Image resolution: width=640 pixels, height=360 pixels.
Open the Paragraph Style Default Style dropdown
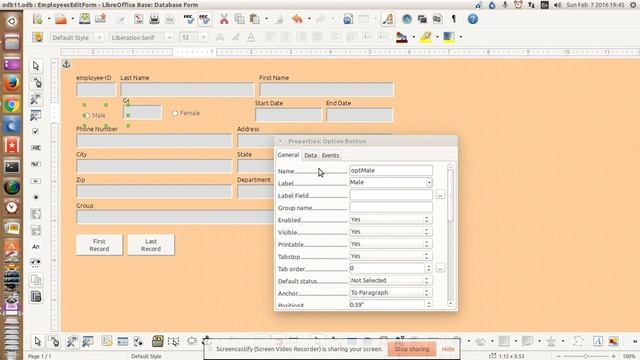[x=99, y=38]
